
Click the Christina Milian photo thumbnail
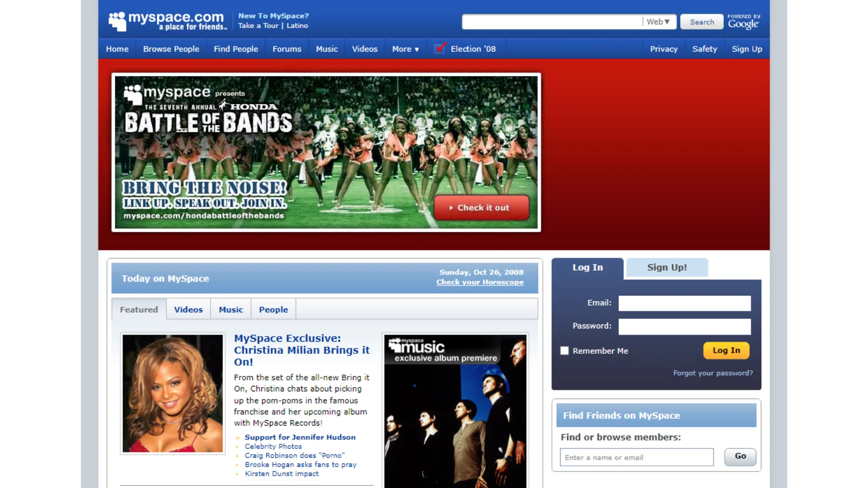point(173,393)
